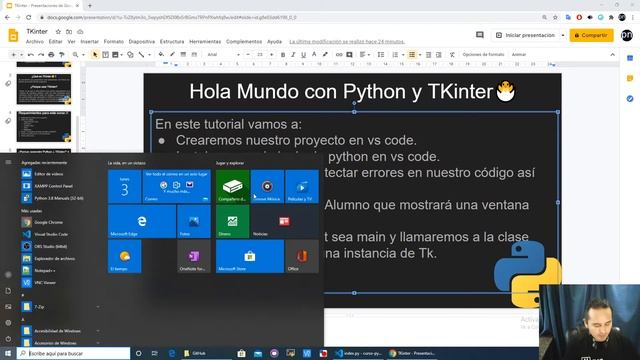Open the Diapositiva menu
The width and height of the screenshot is (640, 360).
[x=142, y=42]
